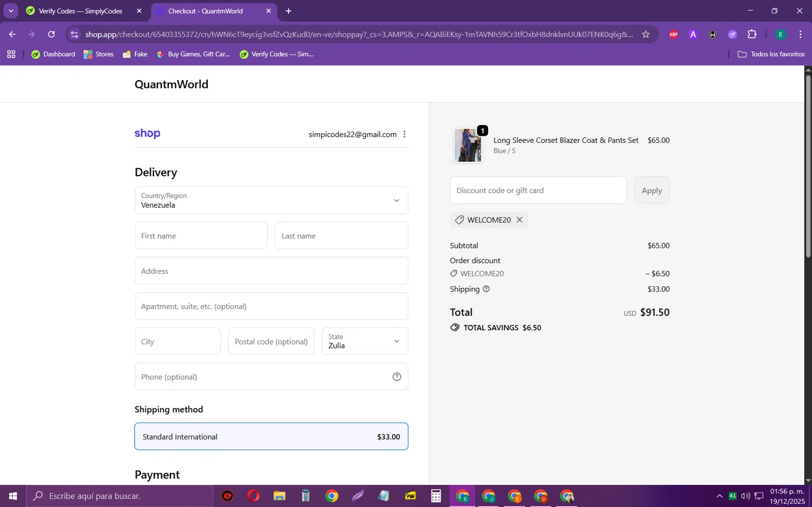Click the Apply discount button

click(652, 190)
